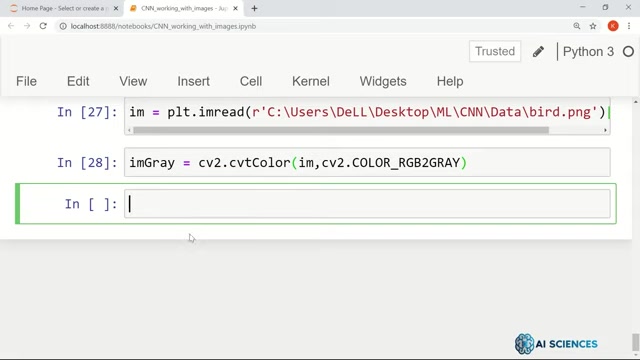
Task: Click the browser forward arrow
Action: 27,26
